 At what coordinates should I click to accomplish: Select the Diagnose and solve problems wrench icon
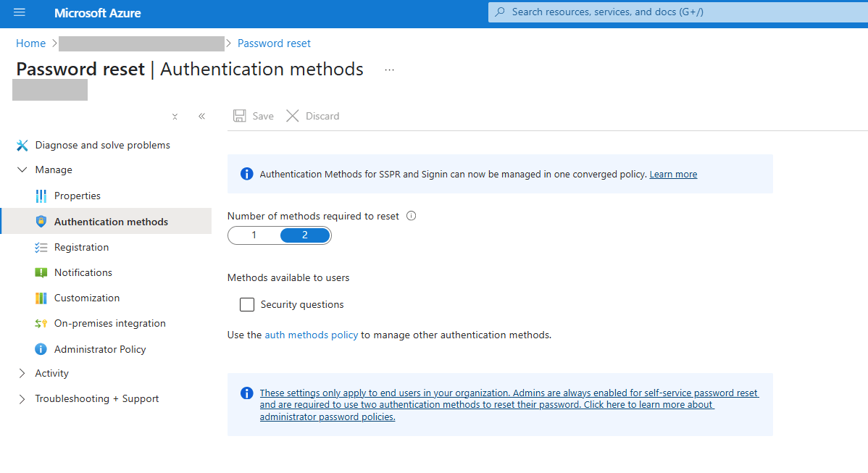pos(22,145)
